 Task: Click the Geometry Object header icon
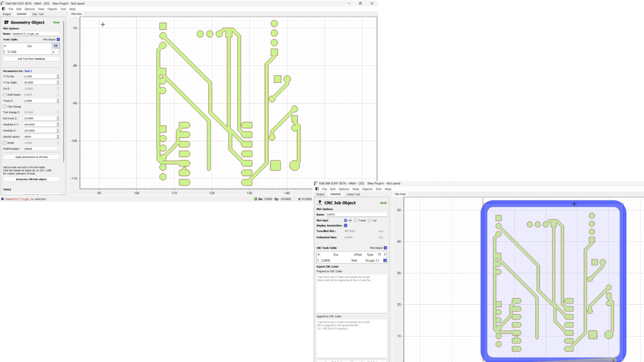[x=6, y=22]
